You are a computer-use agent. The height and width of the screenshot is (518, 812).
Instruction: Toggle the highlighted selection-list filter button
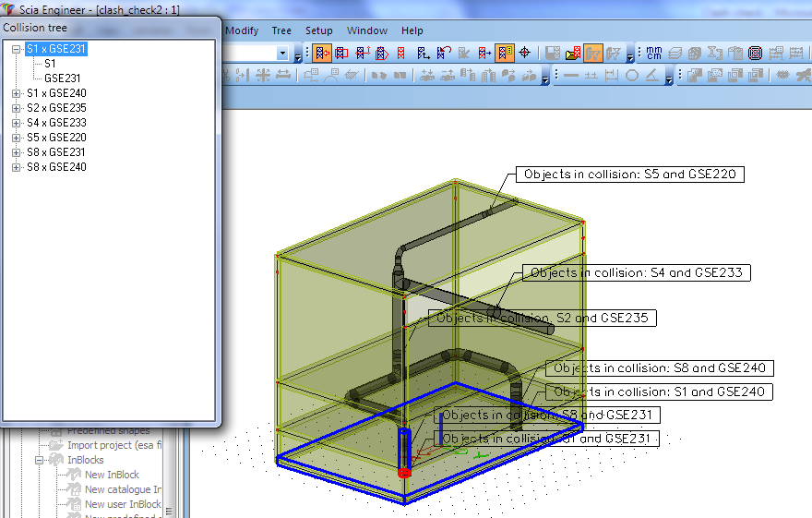pyautogui.click(x=505, y=53)
